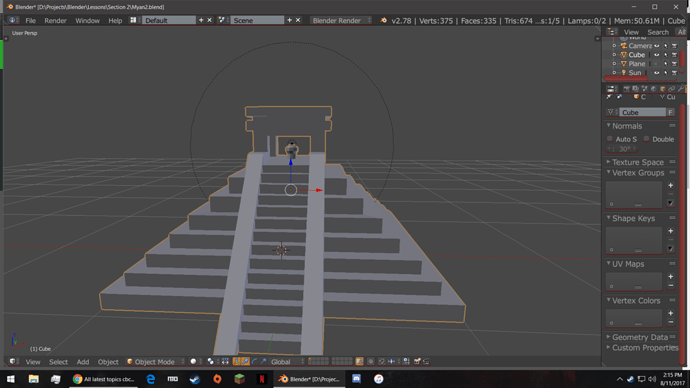
Task: Enable the Auto Smooth checkbox
Action: pos(610,139)
